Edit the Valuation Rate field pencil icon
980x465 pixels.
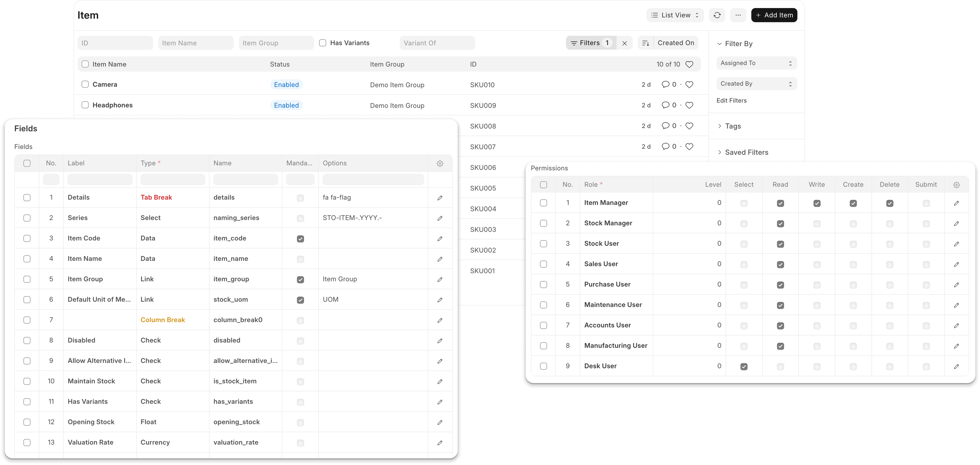[440, 443]
